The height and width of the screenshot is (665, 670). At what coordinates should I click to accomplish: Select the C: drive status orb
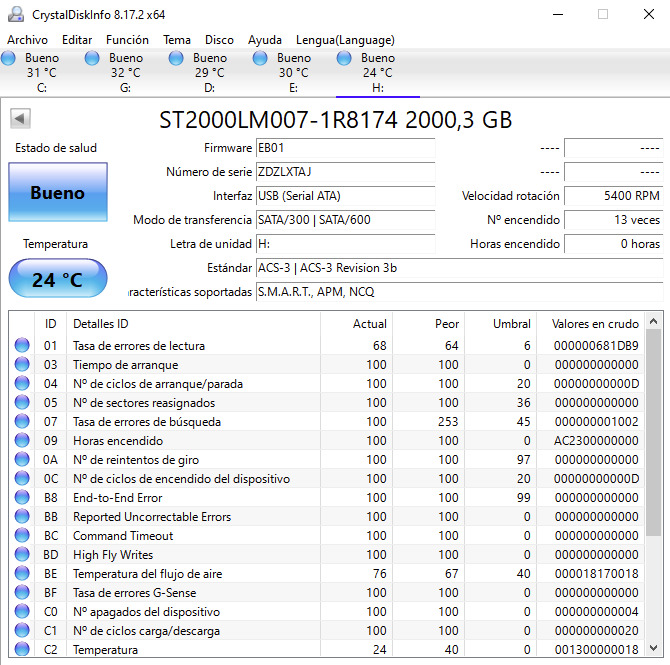tap(8, 58)
